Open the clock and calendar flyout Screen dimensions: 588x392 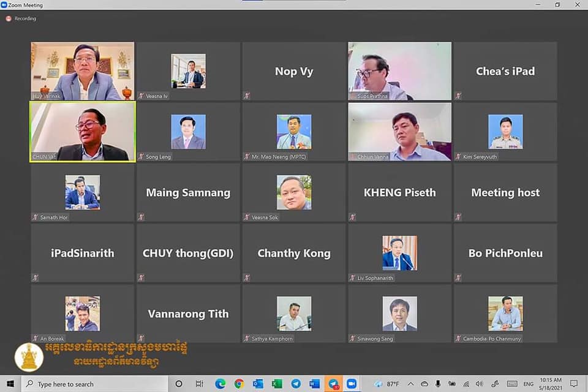552,384
